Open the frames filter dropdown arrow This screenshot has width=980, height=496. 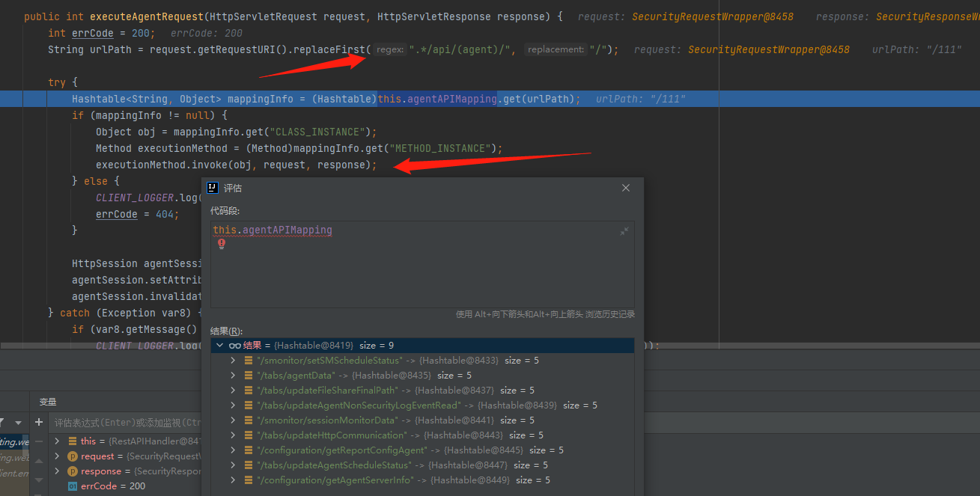(18, 423)
